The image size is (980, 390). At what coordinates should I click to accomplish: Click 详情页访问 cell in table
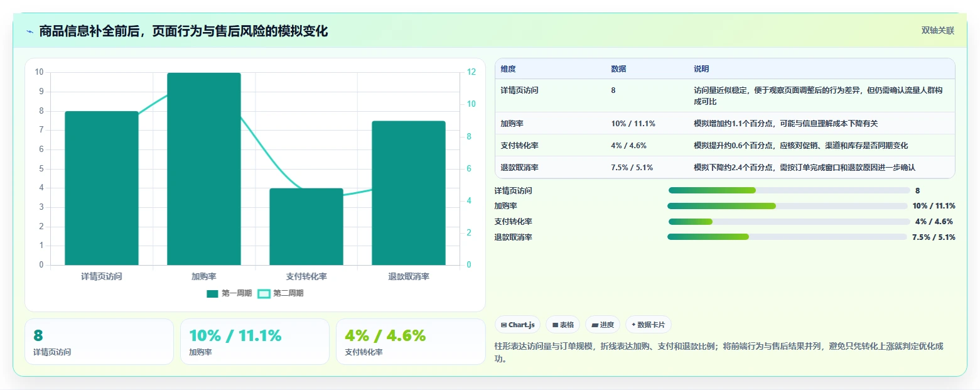click(x=519, y=90)
